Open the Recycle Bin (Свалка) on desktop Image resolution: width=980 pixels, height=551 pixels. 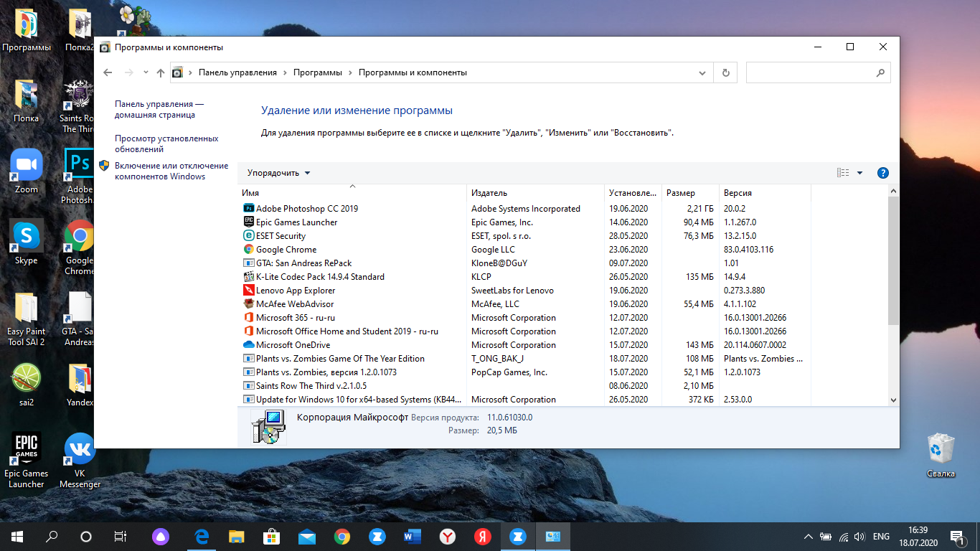[x=941, y=455]
